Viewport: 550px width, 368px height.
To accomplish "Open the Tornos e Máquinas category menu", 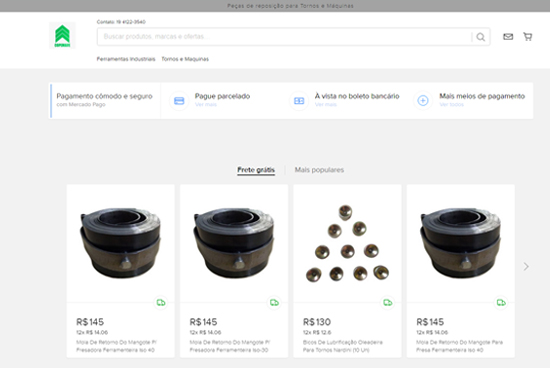I will click(x=185, y=59).
